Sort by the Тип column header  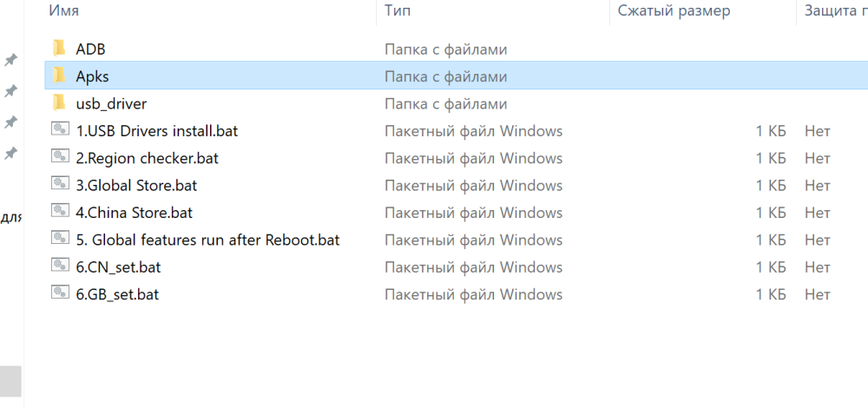tap(398, 11)
